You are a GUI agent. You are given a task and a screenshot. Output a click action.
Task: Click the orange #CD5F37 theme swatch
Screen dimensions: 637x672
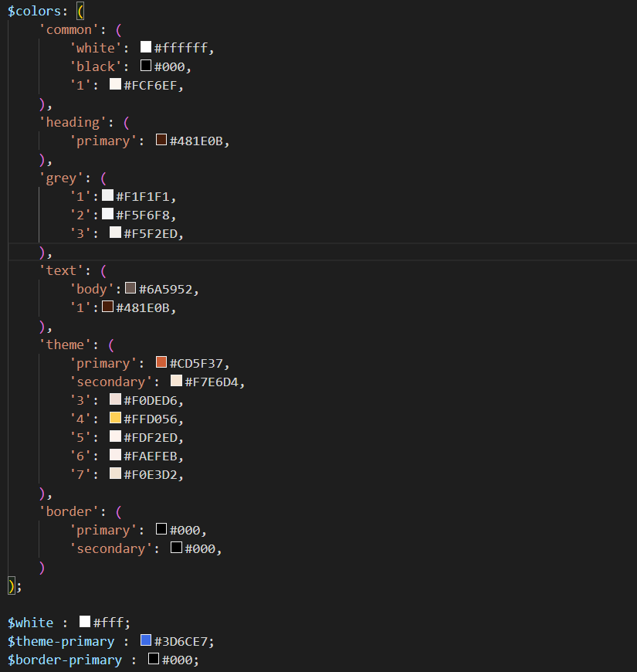point(161,363)
